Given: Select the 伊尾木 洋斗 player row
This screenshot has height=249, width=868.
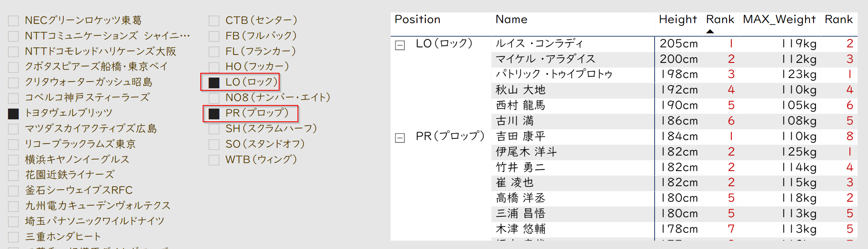Looking at the screenshot, I should pyautogui.click(x=526, y=152).
